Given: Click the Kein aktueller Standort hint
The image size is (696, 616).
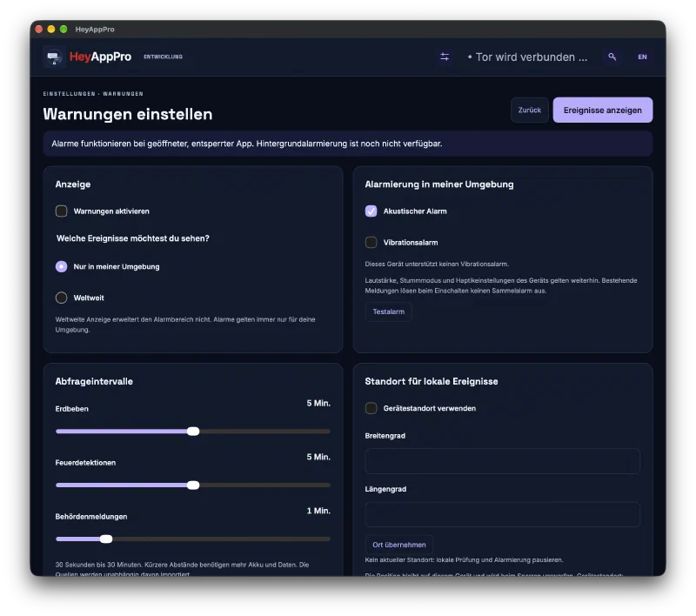Looking at the screenshot, I should [x=464, y=559].
